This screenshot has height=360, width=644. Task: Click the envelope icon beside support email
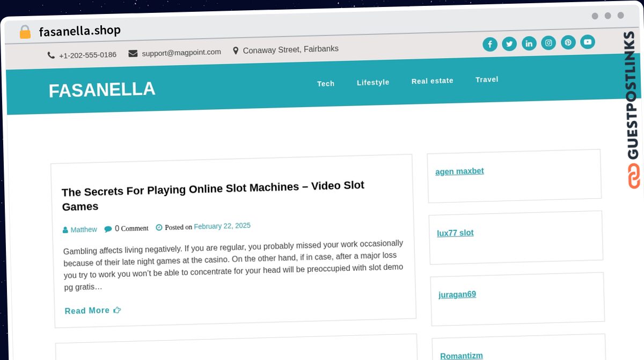point(133,53)
